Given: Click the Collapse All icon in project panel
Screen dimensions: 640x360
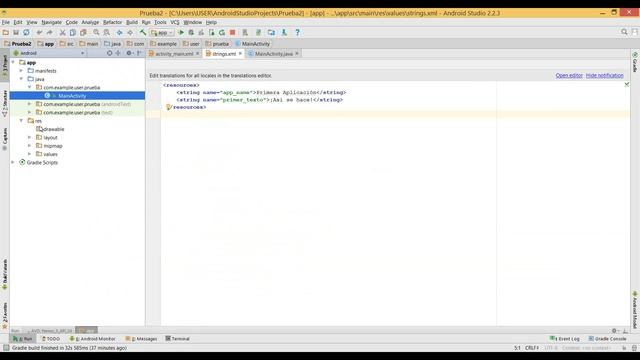Looking at the screenshot, I should tap(118, 53).
